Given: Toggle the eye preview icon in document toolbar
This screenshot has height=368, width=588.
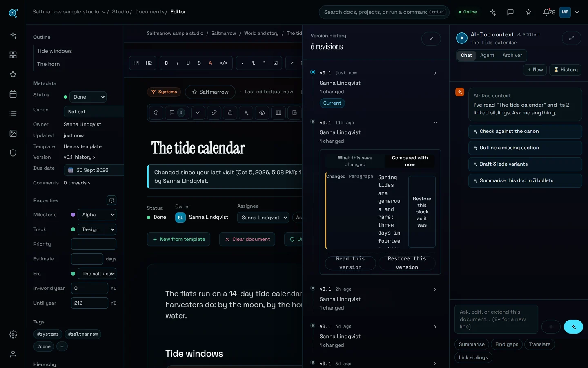Looking at the screenshot, I should point(262,113).
